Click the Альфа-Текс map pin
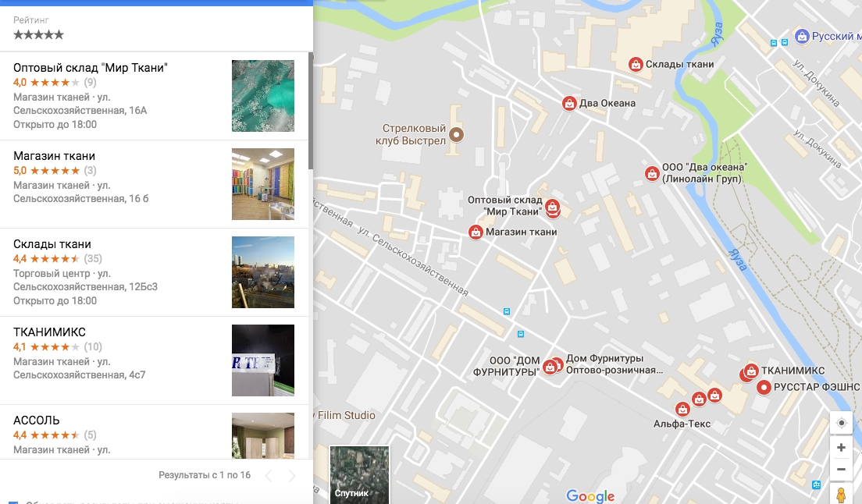The width and height of the screenshot is (862, 504). 682,409
